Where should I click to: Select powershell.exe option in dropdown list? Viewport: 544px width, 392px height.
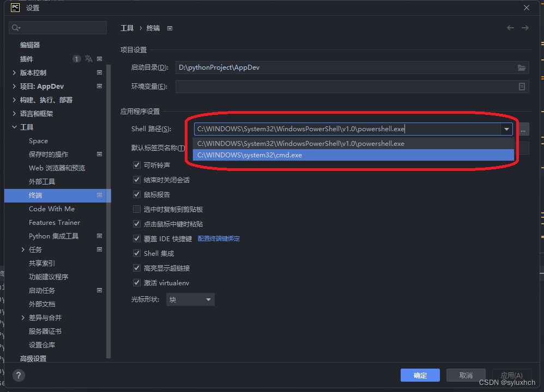coord(353,144)
